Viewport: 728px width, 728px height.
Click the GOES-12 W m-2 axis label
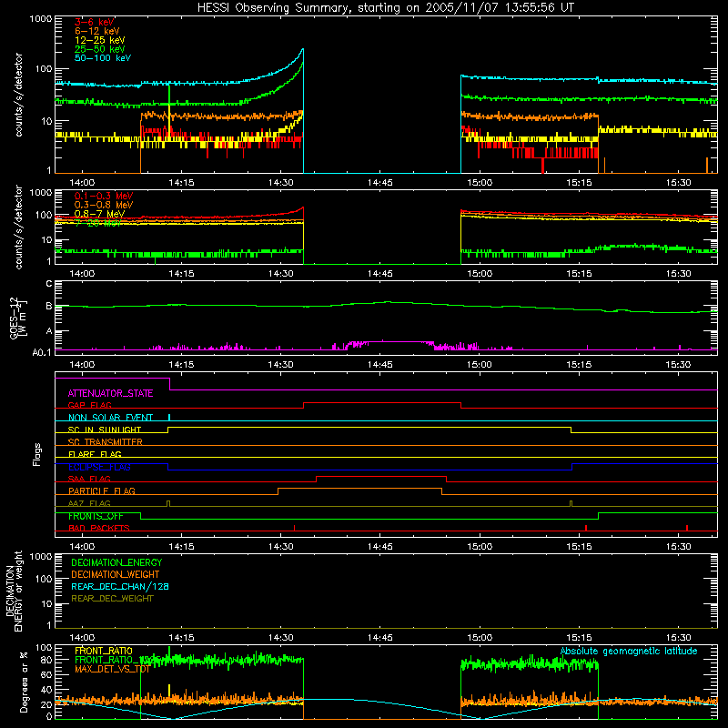tap(17, 318)
